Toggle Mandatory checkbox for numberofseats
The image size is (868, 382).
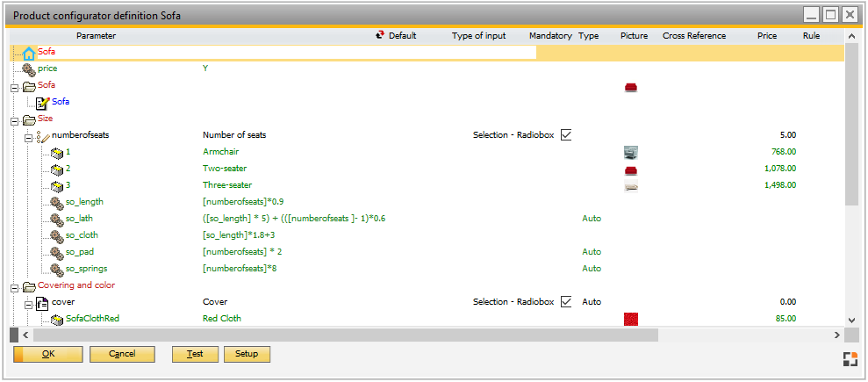[x=566, y=135]
